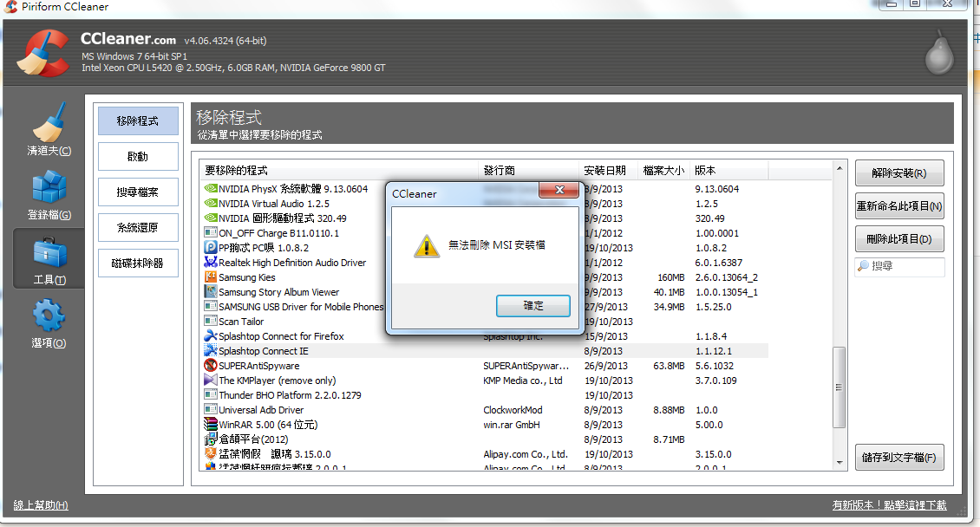Select the 磁碟抹除器 drive wiper tab

click(x=138, y=263)
